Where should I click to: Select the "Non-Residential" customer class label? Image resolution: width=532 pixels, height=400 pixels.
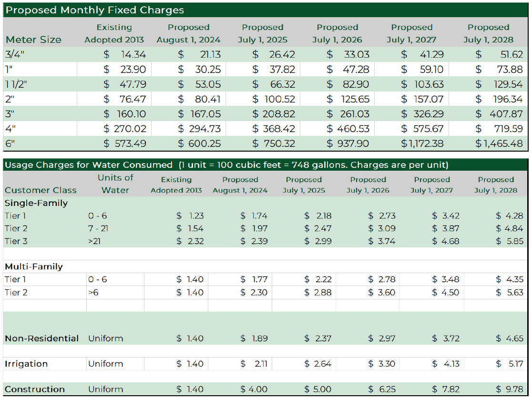coord(41,338)
